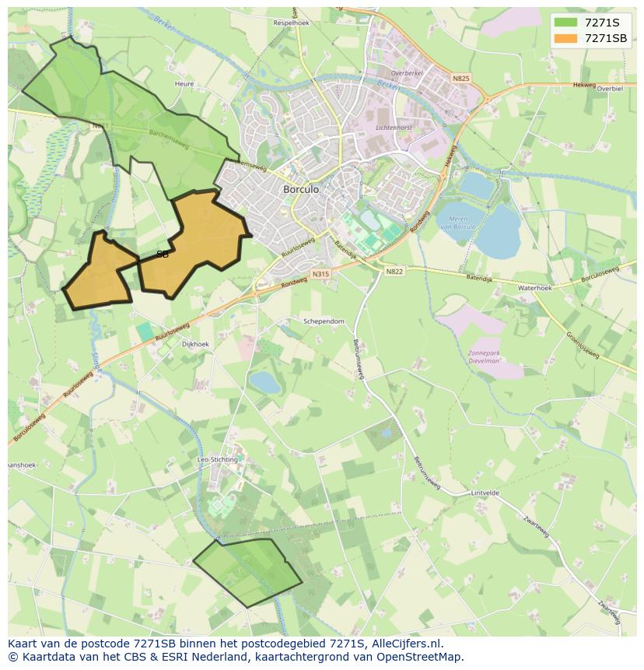Viewport: 644px width, 670px height.
Task: Click the Borculo town name label
Action: tap(301, 189)
